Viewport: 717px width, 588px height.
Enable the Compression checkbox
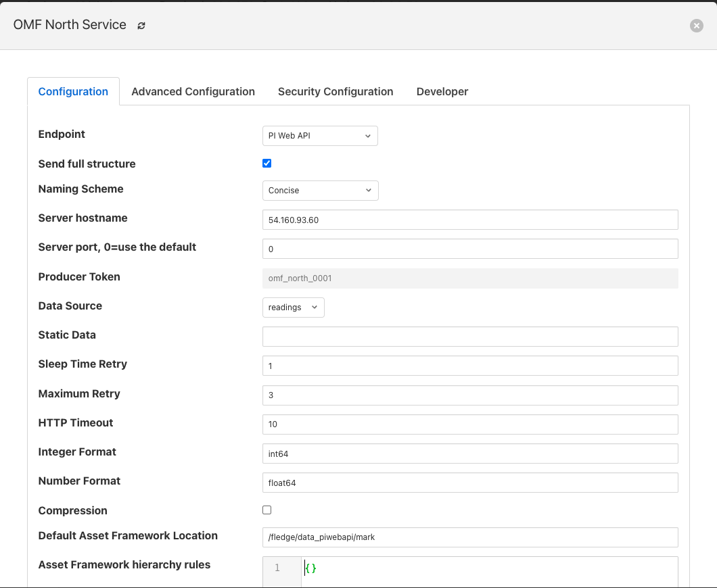(267, 510)
